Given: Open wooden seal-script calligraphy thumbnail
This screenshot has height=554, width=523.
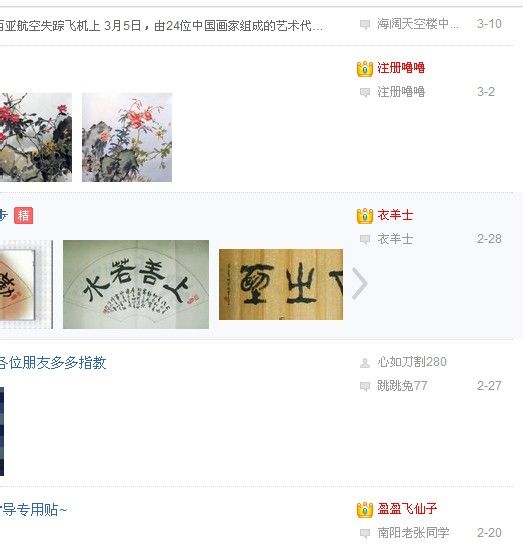Looking at the screenshot, I should (281, 284).
